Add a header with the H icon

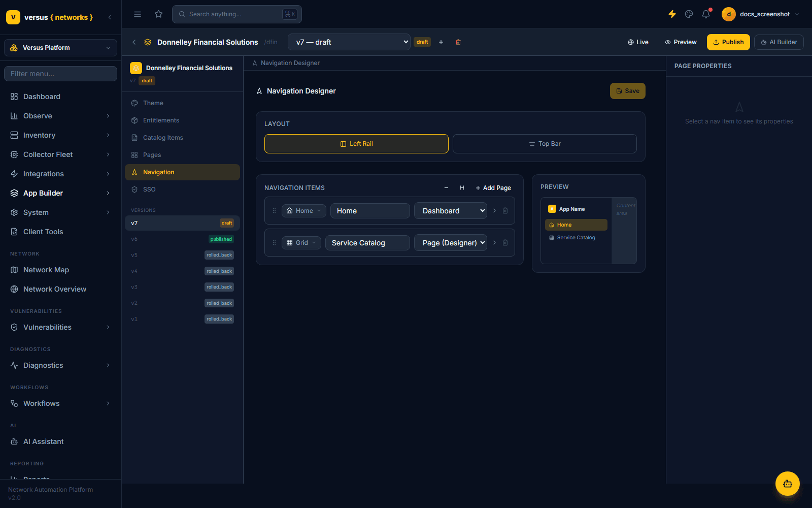click(462, 188)
